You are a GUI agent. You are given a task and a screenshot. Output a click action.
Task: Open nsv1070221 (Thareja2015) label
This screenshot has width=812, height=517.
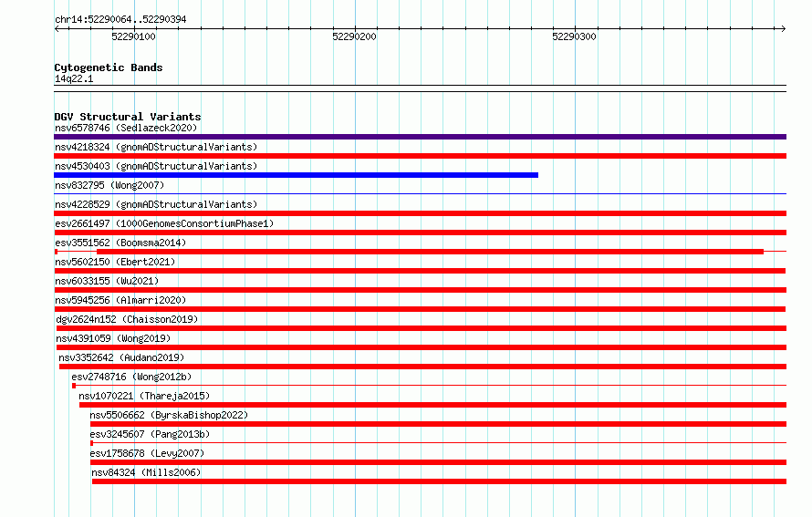(144, 396)
